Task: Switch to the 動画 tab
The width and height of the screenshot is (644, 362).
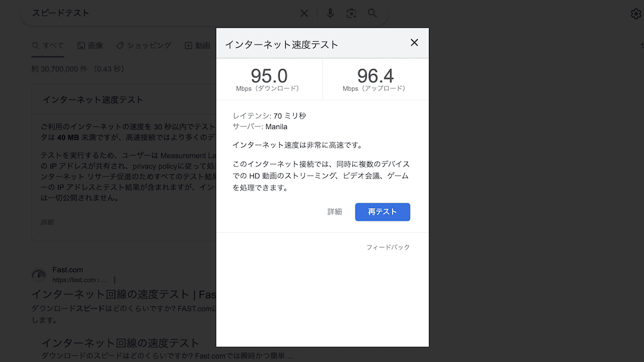Action: coord(198,46)
